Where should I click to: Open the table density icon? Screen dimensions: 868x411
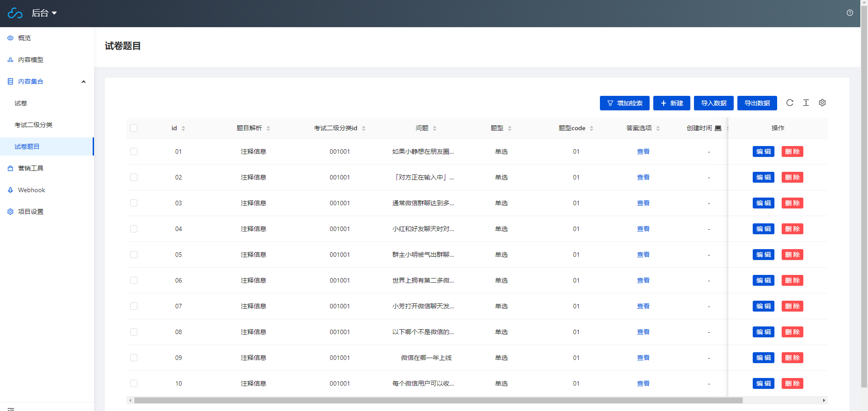point(806,103)
